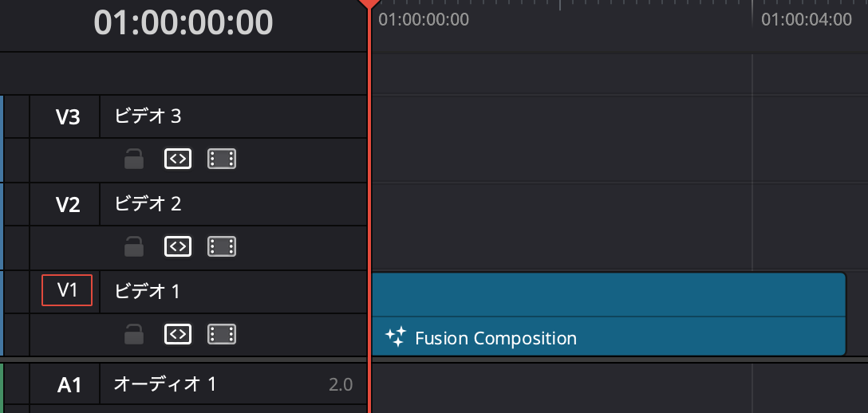This screenshot has width=868, height=413.
Task: Toggle auto track selector on V2
Action: [x=178, y=247]
